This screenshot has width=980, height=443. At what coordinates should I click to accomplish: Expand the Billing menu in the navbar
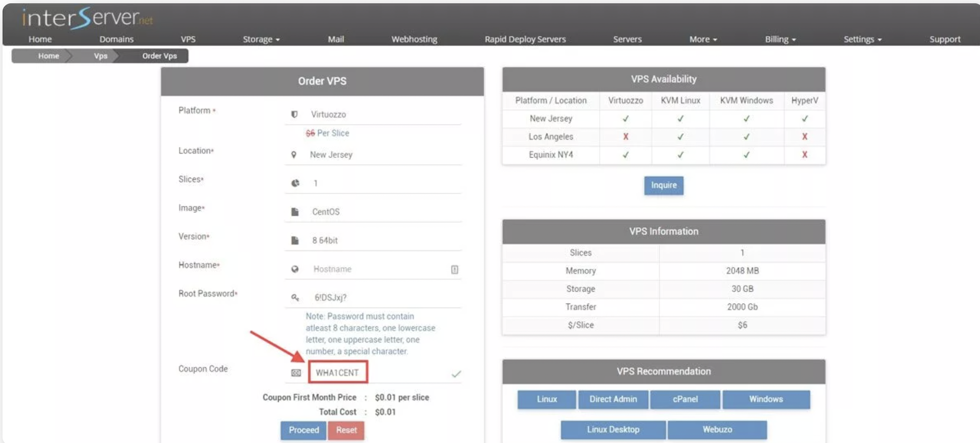coord(780,39)
